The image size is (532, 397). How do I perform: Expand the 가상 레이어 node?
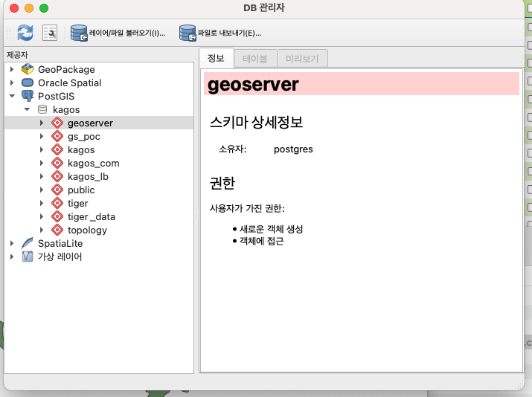coord(12,256)
